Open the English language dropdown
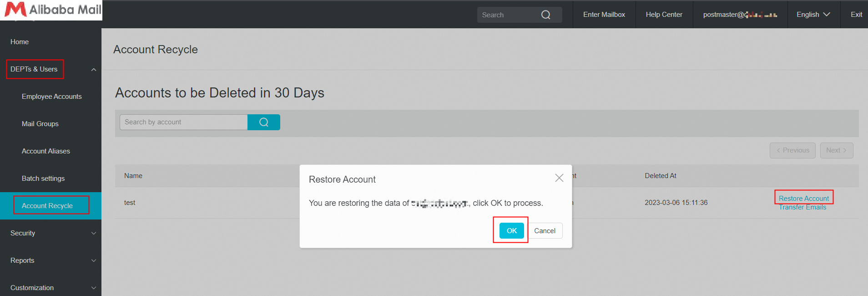Screen dimensions: 868x296 pos(813,15)
